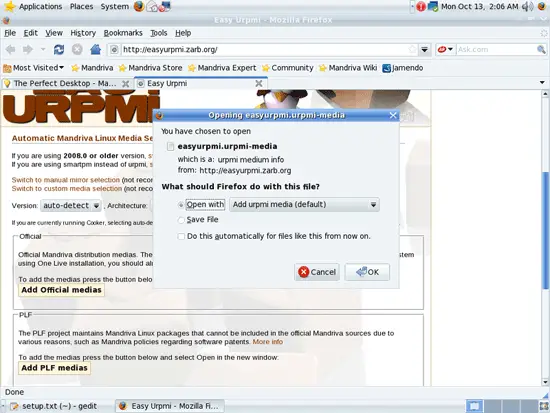Open the Add urpmi media application dropdown

pos(304,205)
